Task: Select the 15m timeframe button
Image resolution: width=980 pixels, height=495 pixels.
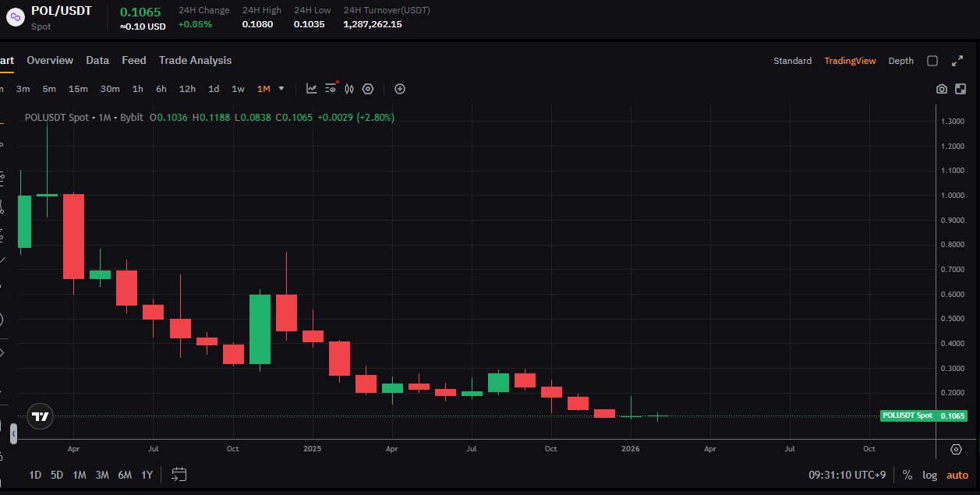Action: click(x=78, y=89)
